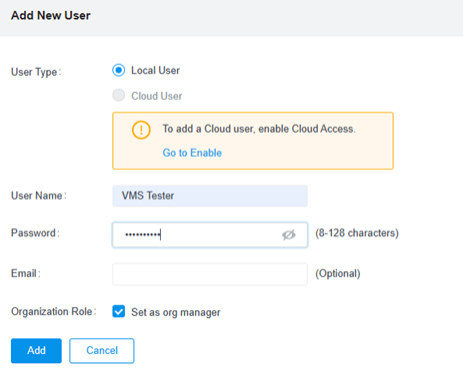Click the (8-128 characters) hint text
The height and width of the screenshot is (368, 463).
coord(357,233)
